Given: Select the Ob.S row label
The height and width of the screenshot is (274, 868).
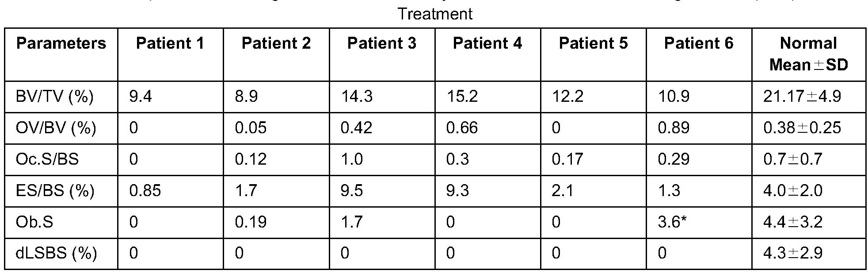Looking at the screenshot, I should [x=34, y=222].
